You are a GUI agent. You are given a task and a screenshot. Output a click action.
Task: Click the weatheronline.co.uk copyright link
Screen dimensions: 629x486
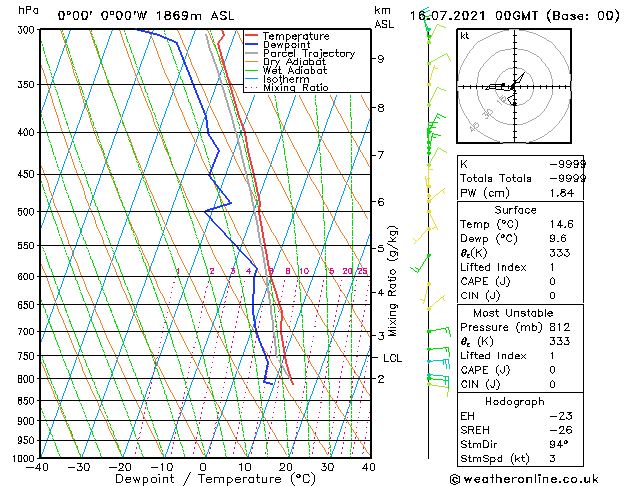(524, 479)
